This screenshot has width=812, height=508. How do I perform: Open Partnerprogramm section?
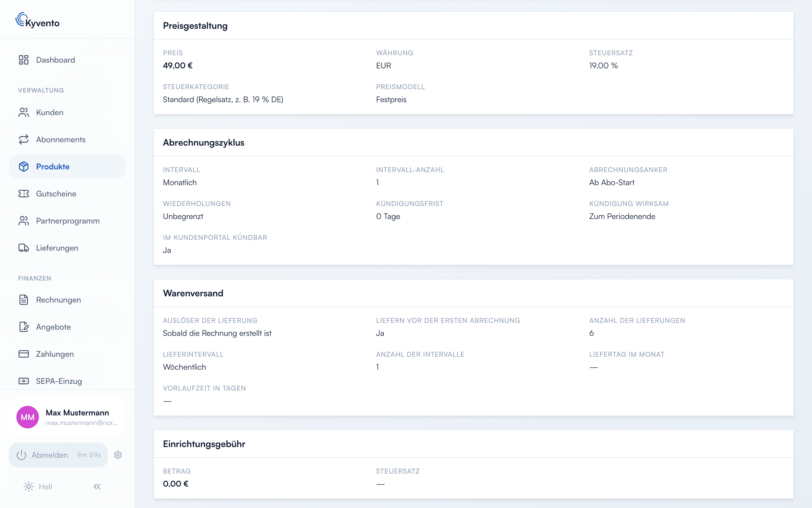coord(67,221)
